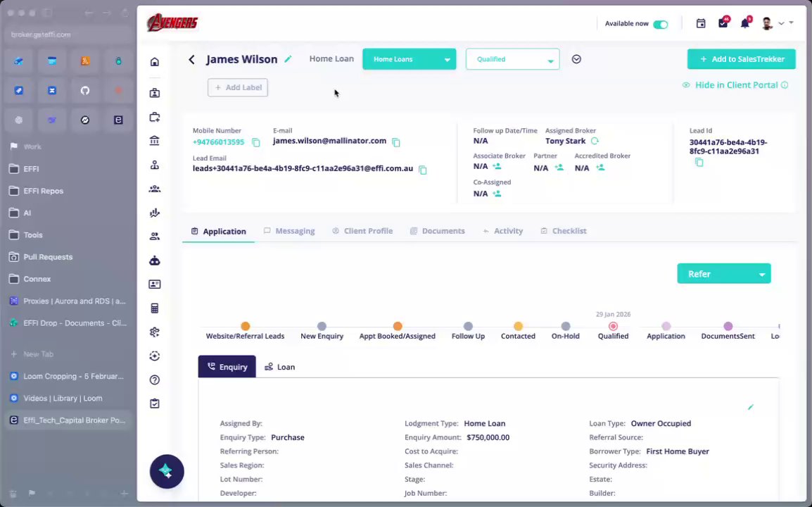
Task: Select the Follow Up stage marker
Action: pos(468,326)
